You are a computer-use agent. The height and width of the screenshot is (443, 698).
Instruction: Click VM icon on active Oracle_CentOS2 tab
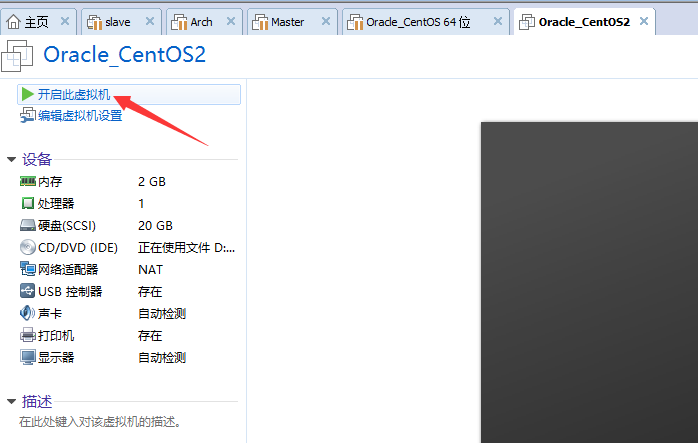tap(527, 22)
